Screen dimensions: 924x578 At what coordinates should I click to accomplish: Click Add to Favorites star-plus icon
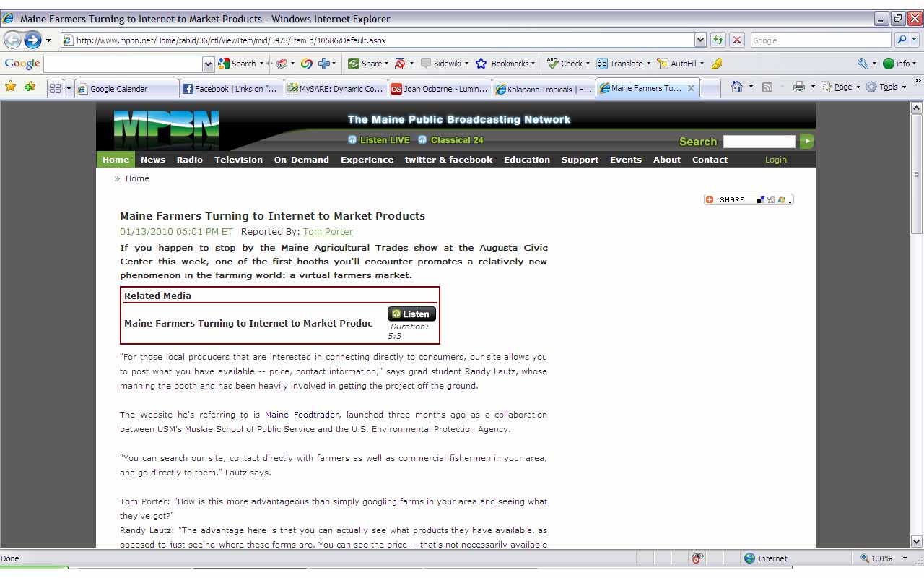(x=30, y=87)
